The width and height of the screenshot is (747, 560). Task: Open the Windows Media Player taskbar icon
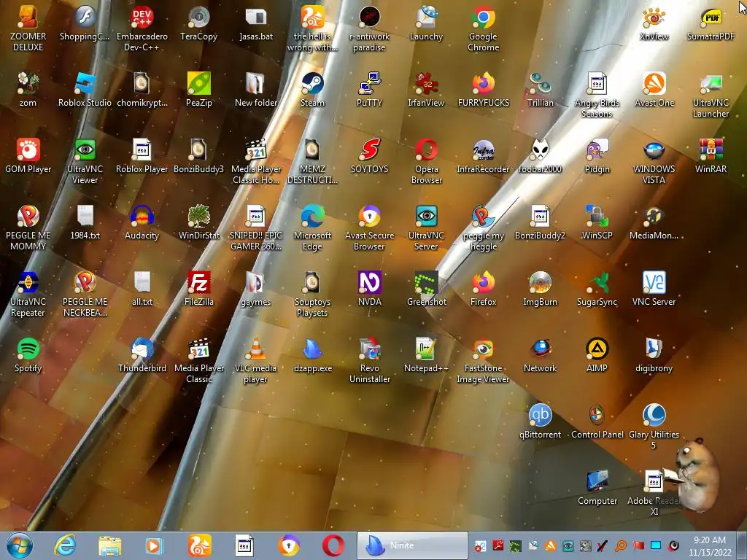pos(154,545)
